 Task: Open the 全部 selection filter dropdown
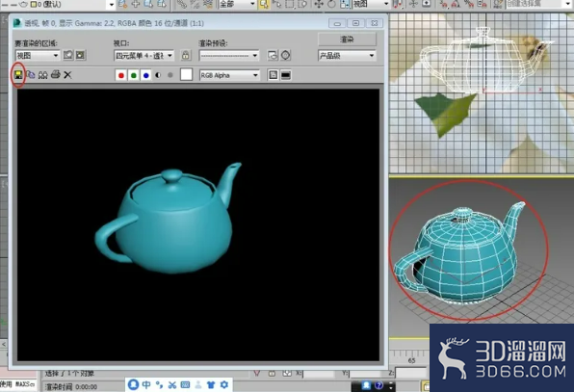pyautogui.click(x=237, y=5)
